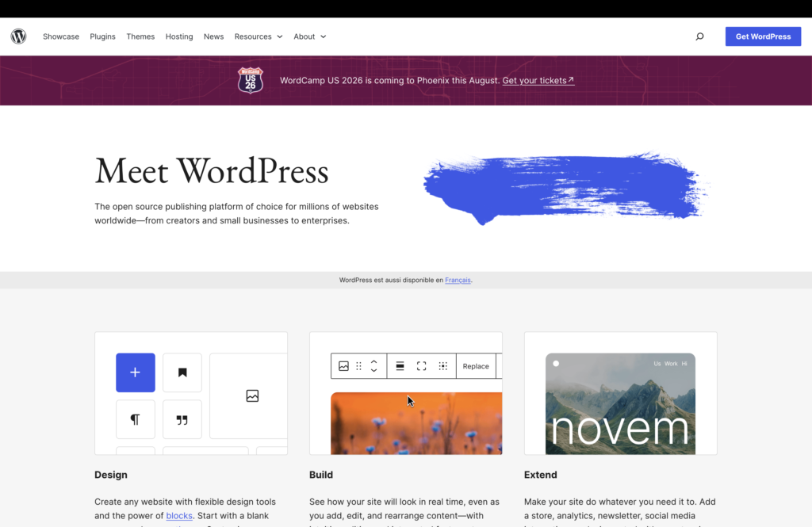Click the Hi link on novem preview

pos(684,364)
